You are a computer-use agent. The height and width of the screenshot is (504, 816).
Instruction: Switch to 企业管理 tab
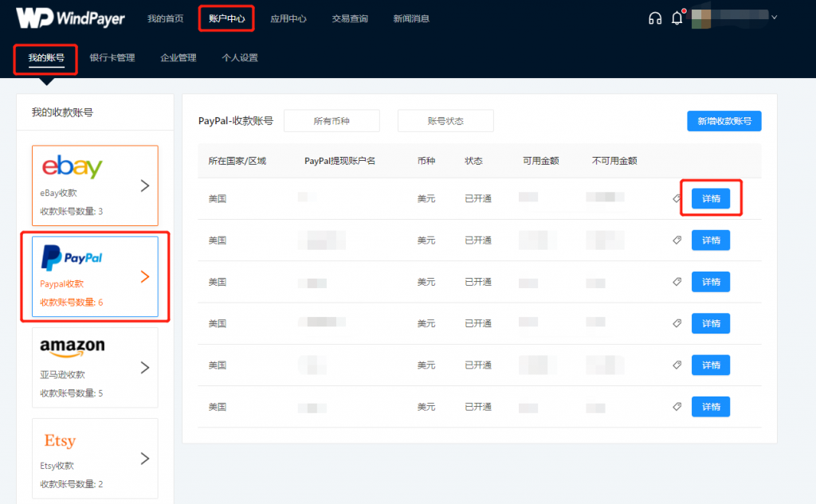coord(178,58)
